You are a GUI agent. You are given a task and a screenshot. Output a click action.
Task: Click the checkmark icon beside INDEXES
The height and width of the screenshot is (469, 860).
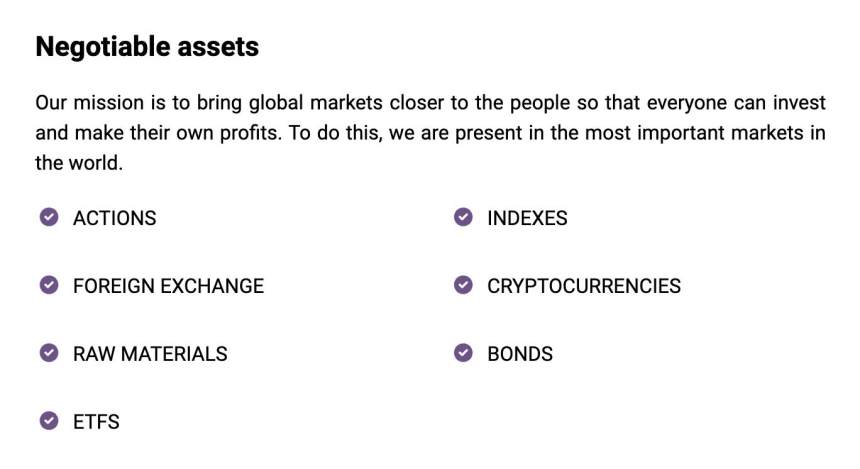coord(462,217)
